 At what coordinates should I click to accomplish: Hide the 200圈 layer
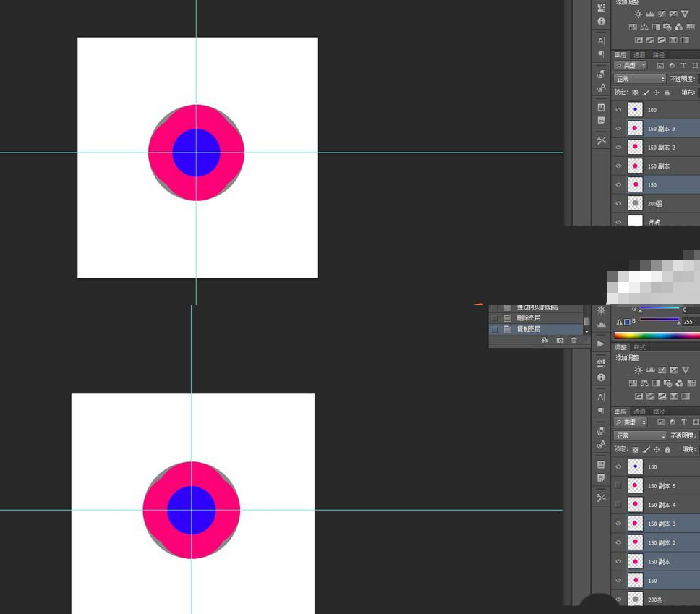point(619,203)
